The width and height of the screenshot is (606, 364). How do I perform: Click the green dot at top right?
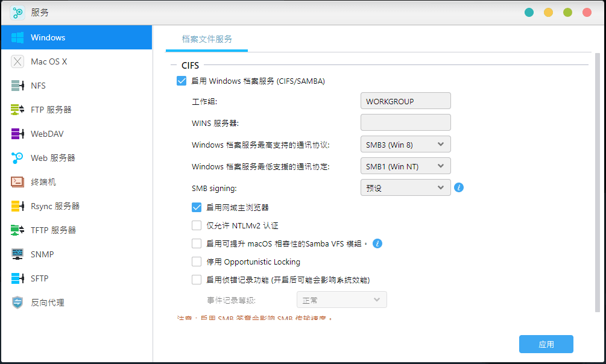point(567,11)
